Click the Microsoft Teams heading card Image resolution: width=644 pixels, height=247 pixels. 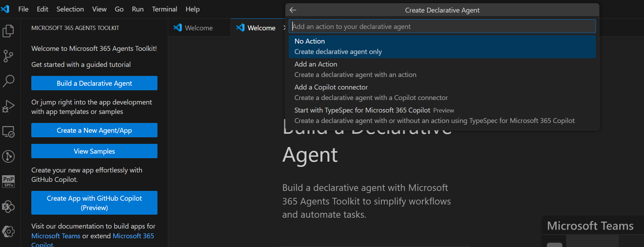point(590,226)
